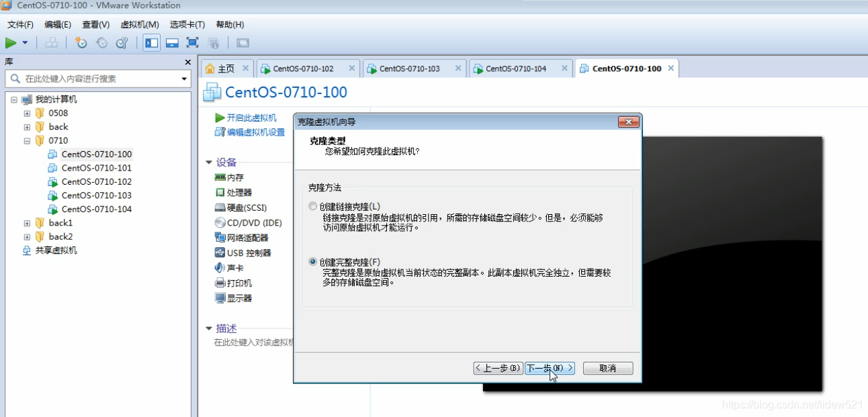Viewport: 868px width, 417px height.
Task: Click the 0508 folder label
Action: tap(58, 113)
